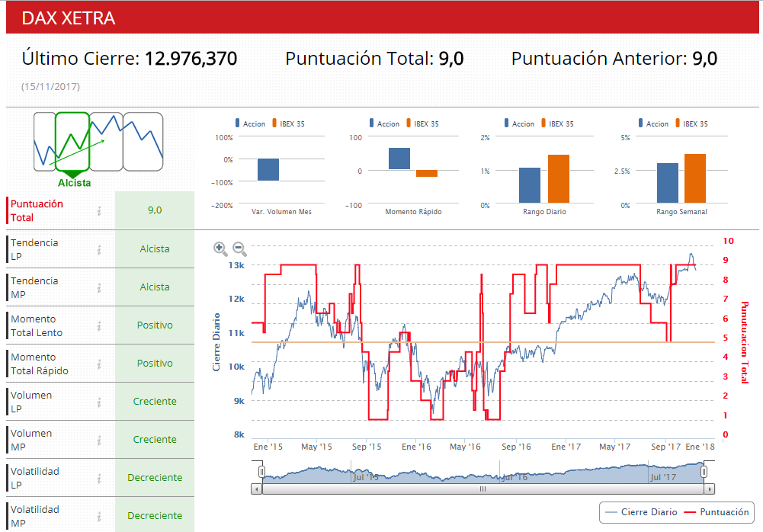Click the Jul '17 navigator label
The height and width of the screenshot is (532, 763).
(663, 477)
